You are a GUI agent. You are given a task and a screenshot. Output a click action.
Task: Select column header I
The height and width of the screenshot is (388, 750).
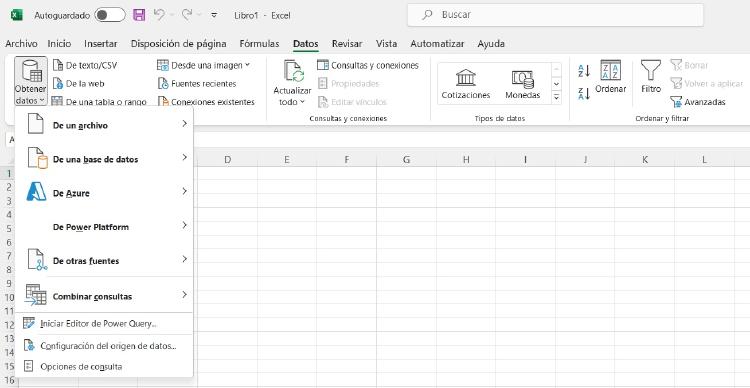coord(525,159)
